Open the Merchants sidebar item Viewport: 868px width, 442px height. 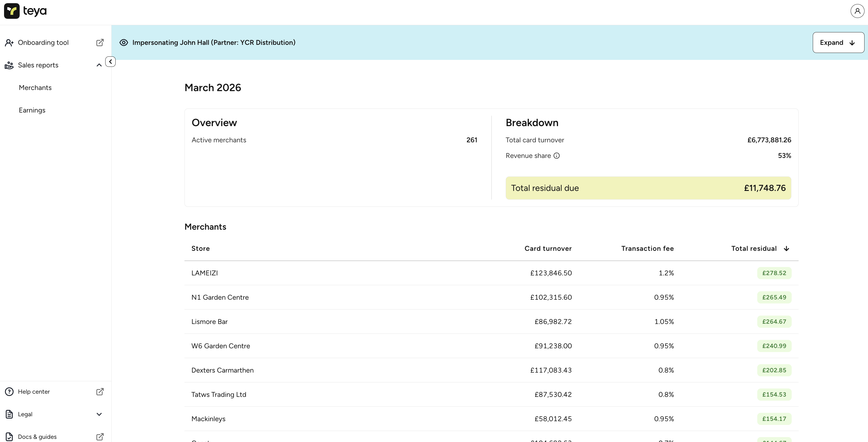tap(35, 88)
